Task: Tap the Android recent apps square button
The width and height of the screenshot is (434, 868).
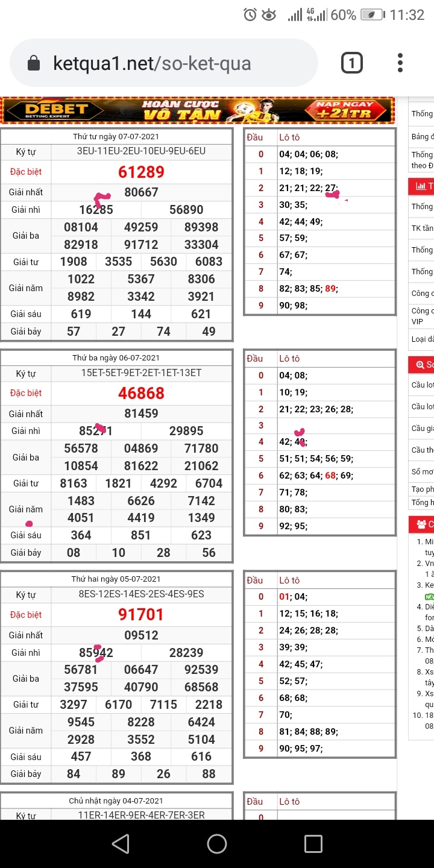Action: pyautogui.click(x=313, y=843)
